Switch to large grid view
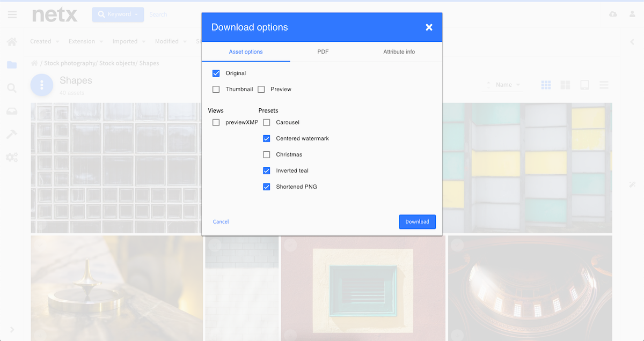This screenshot has height=341, width=644. pos(565,85)
